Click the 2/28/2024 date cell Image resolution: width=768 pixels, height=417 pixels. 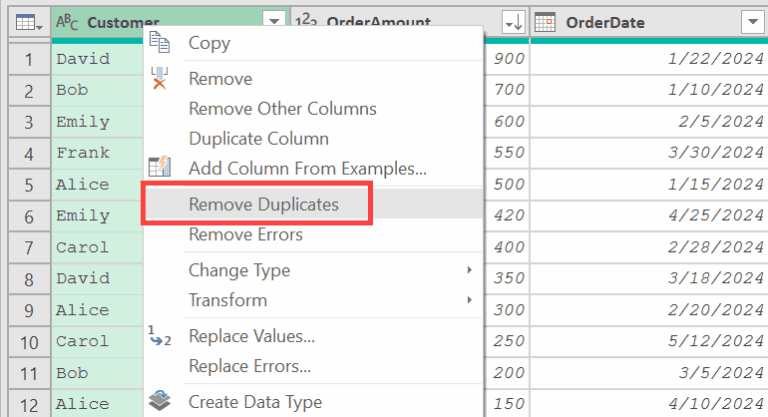649,247
